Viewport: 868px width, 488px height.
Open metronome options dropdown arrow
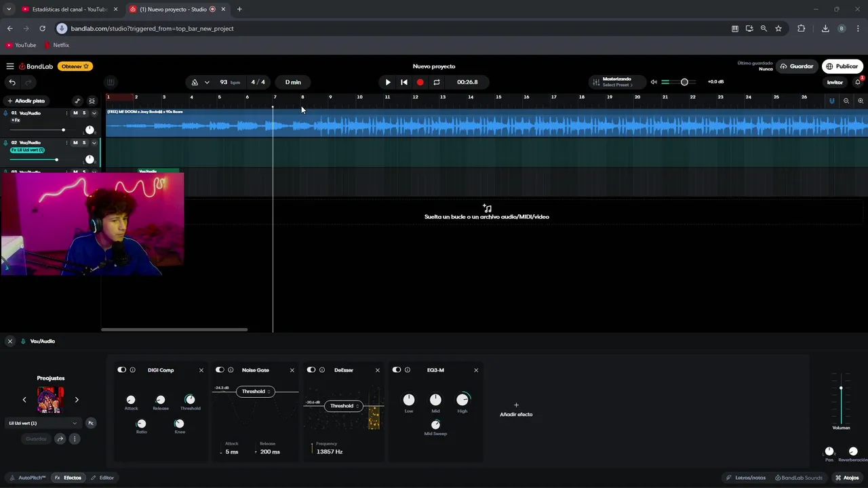point(207,82)
